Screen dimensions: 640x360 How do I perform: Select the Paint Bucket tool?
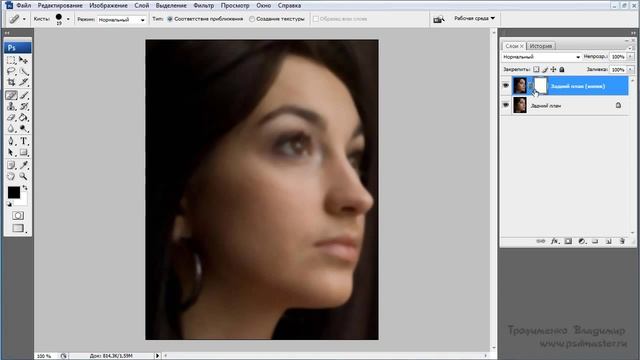pyautogui.click(x=24, y=118)
